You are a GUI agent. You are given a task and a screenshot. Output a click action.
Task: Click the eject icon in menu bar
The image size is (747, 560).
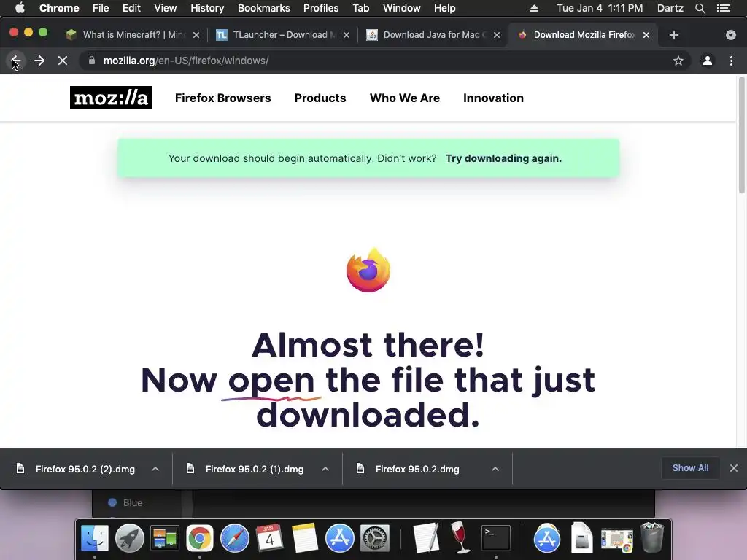point(534,8)
